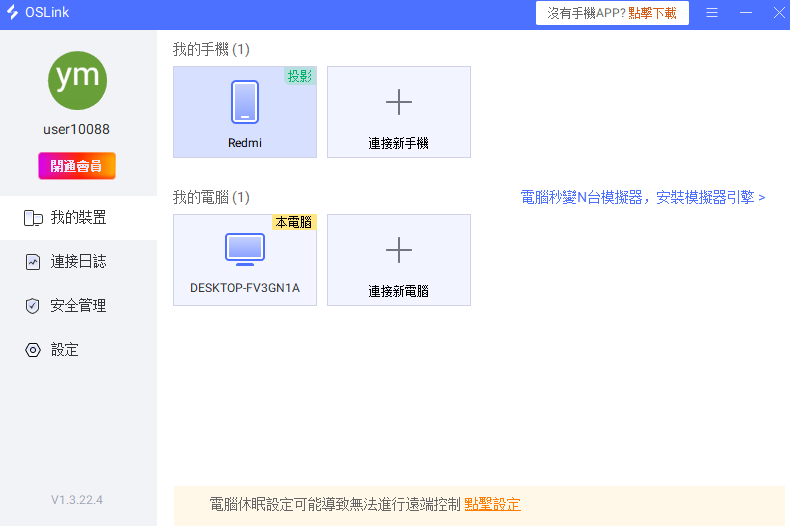Open the hamburger menu in title bar

pyautogui.click(x=712, y=13)
